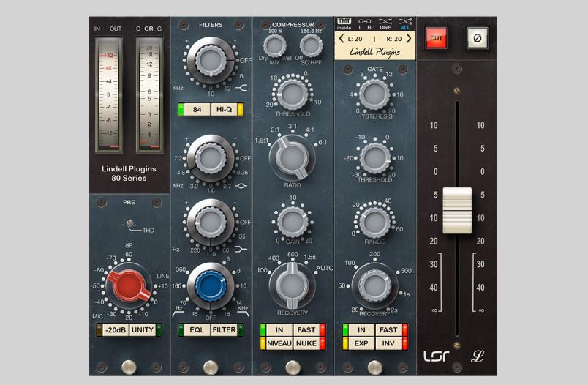Screen dimensions: 588x385
Task: Toggle the L R channel link icon
Action: click(x=364, y=23)
